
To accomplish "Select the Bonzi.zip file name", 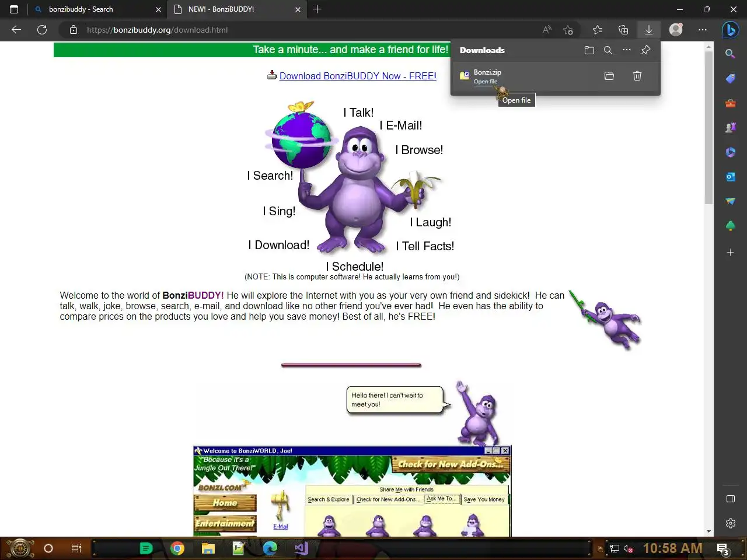I will point(487,72).
